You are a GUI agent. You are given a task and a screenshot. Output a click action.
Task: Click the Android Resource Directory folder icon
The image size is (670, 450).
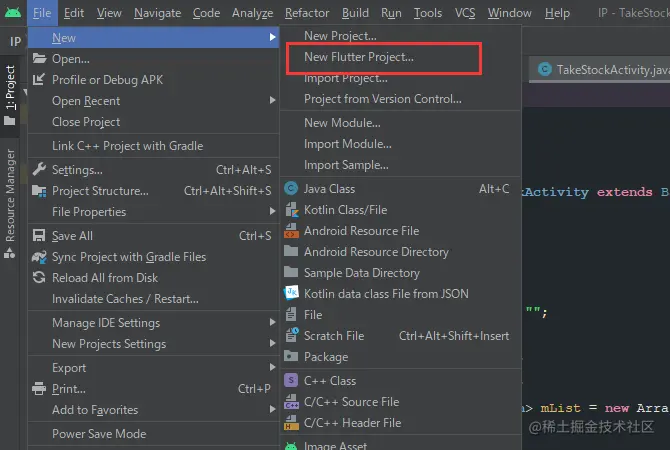point(291,251)
